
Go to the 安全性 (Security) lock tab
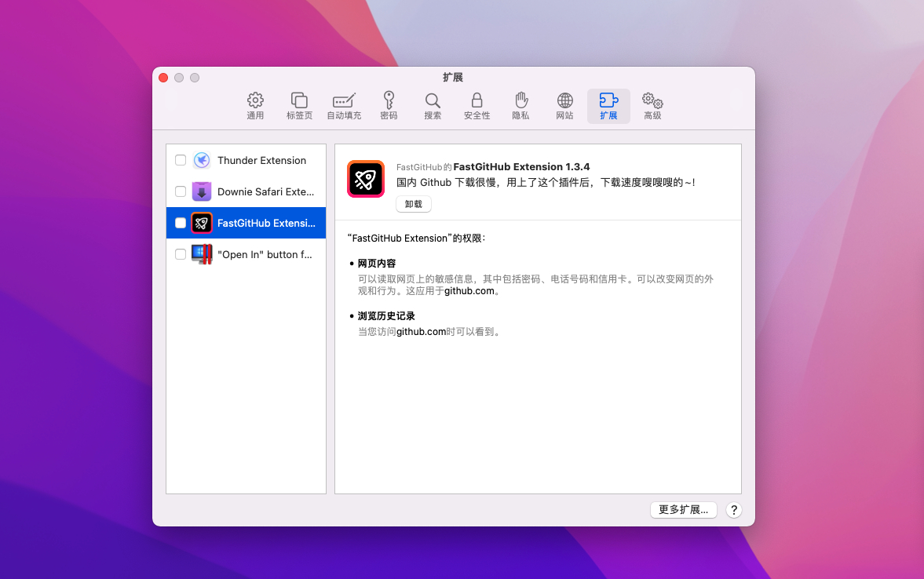[x=477, y=106]
